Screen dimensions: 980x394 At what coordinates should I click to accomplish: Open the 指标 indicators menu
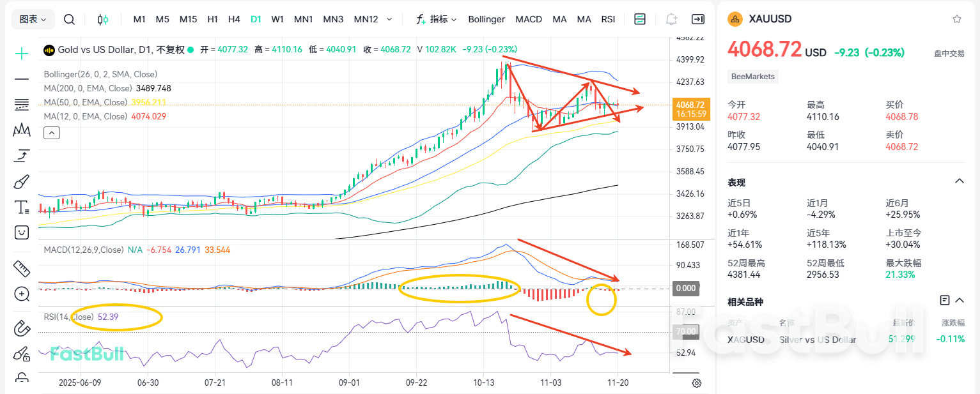pyautogui.click(x=437, y=19)
